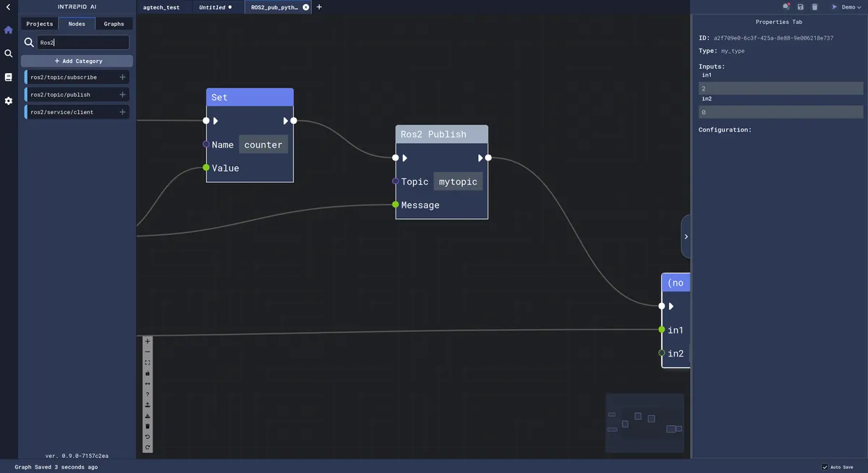
Task: Select the Ros2 Publish node header
Action: (442, 135)
